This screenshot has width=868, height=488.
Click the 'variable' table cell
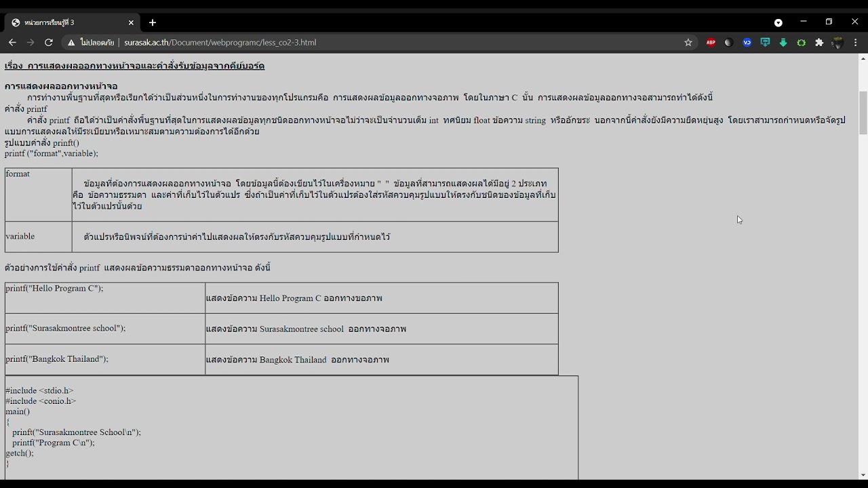coord(39,237)
